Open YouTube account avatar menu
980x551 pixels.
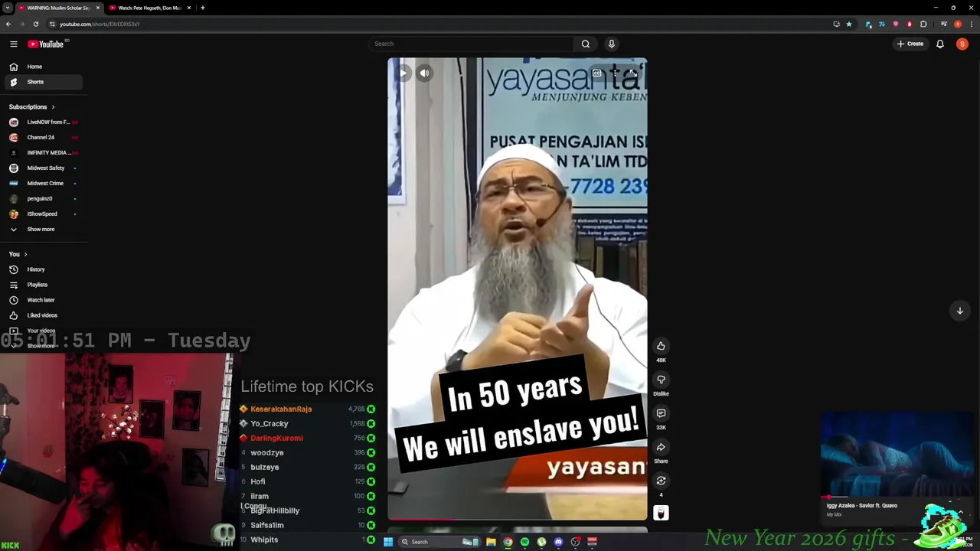(x=962, y=44)
